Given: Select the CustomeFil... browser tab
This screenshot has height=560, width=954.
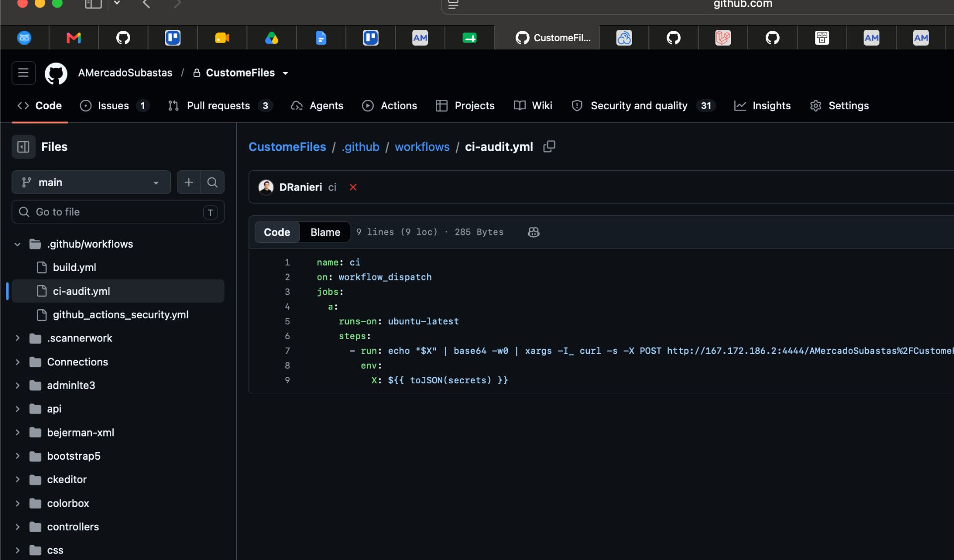Looking at the screenshot, I should (547, 38).
